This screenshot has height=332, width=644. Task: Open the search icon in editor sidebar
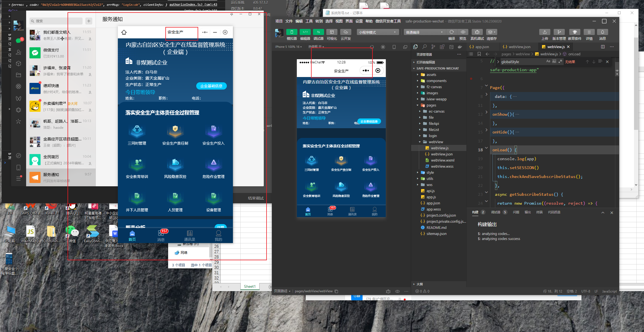pyautogui.click(x=424, y=47)
